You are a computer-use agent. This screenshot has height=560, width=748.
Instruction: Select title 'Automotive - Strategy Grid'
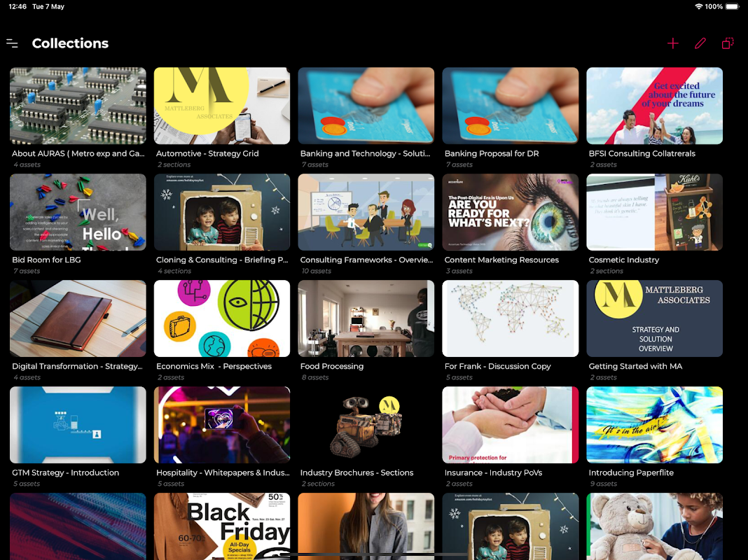pyautogui.click(x=207, y=153)
